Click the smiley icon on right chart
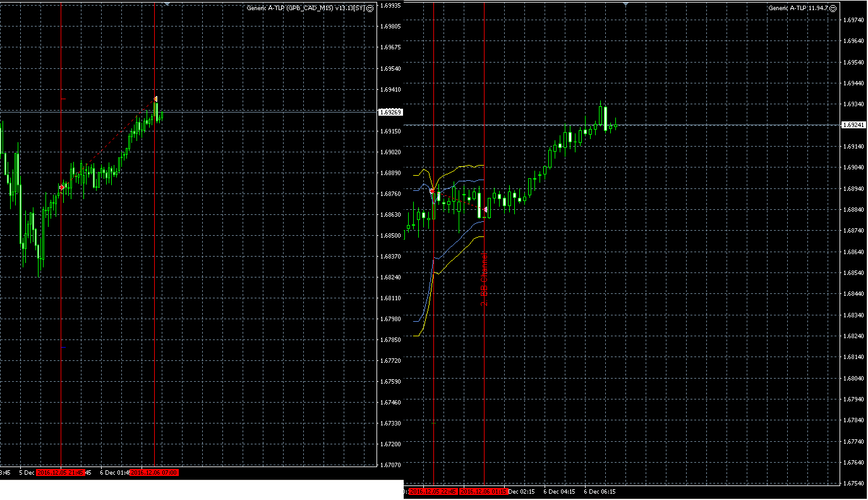Viewport: 868px width, 500px height. click(833, 8)
